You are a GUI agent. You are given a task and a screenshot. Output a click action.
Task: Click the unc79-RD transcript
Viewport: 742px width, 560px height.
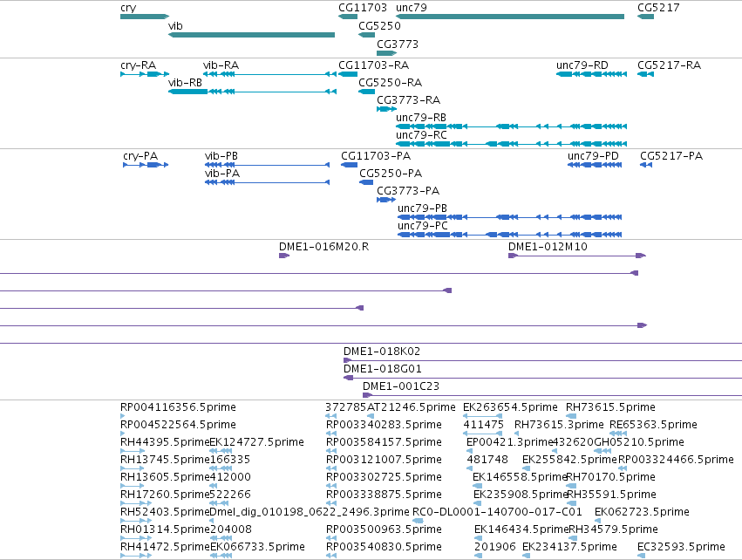click(x=591, y=74)
